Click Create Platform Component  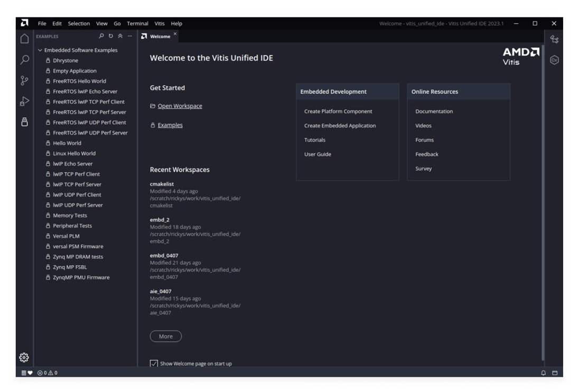[338, 111]
